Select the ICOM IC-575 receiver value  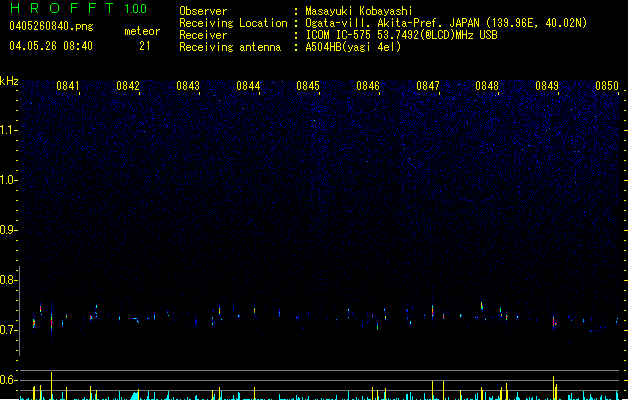tap(401, 35)
